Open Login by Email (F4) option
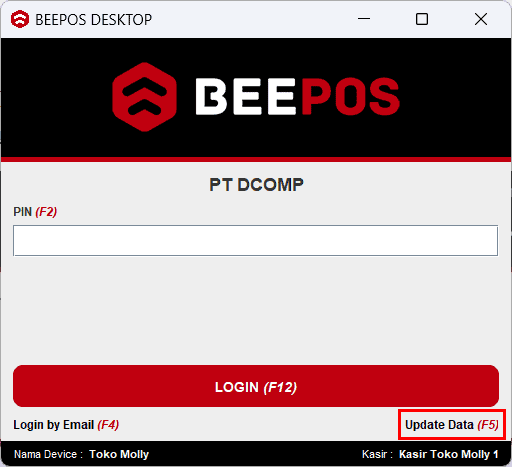 (66, 425)
